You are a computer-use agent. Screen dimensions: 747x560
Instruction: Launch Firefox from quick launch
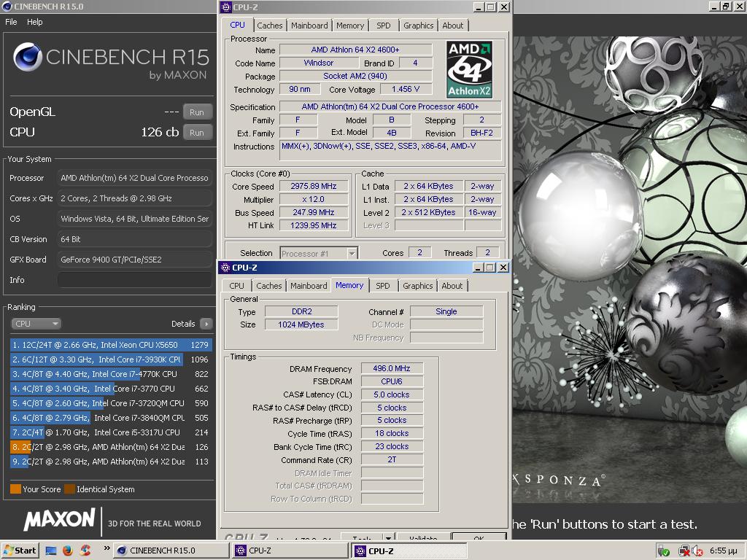click(68, 551)
